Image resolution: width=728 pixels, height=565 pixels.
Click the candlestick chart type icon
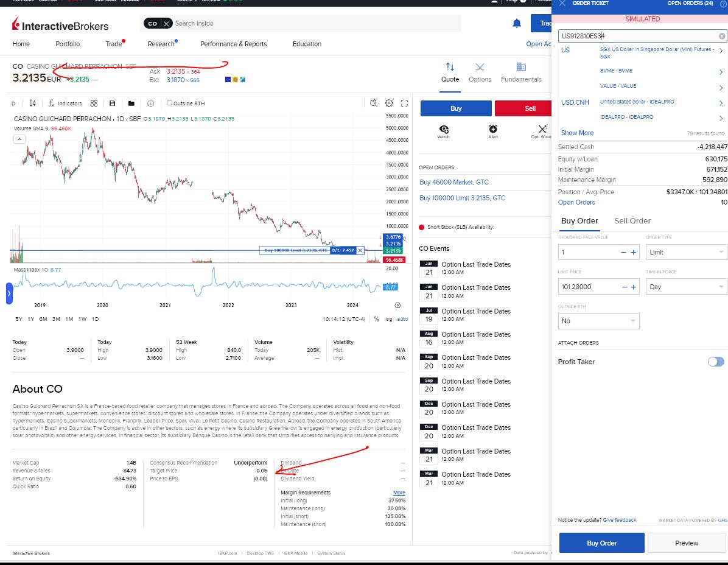coord(32,103)
